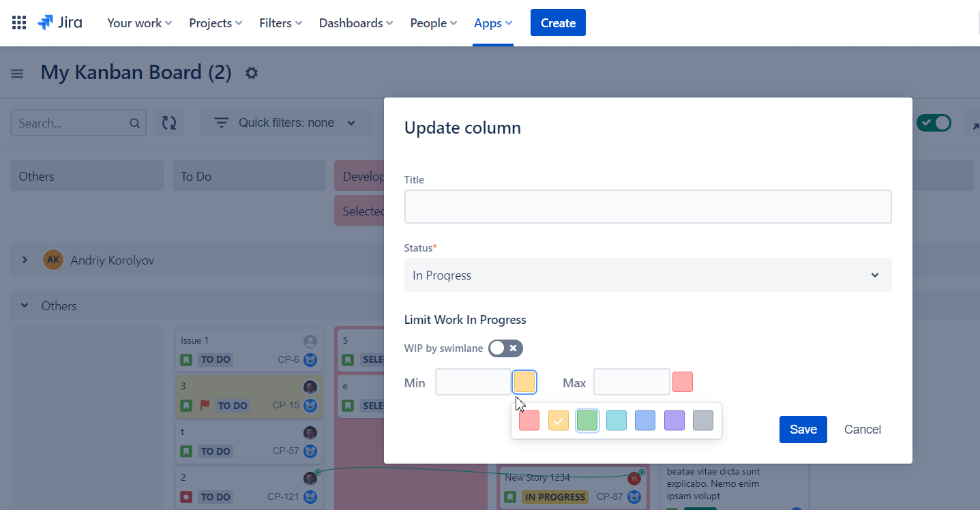The height and width of the screenshot is (510, 980).
Task: Expand the Andriy Korolyov swimlane
Action: point(25,260)
